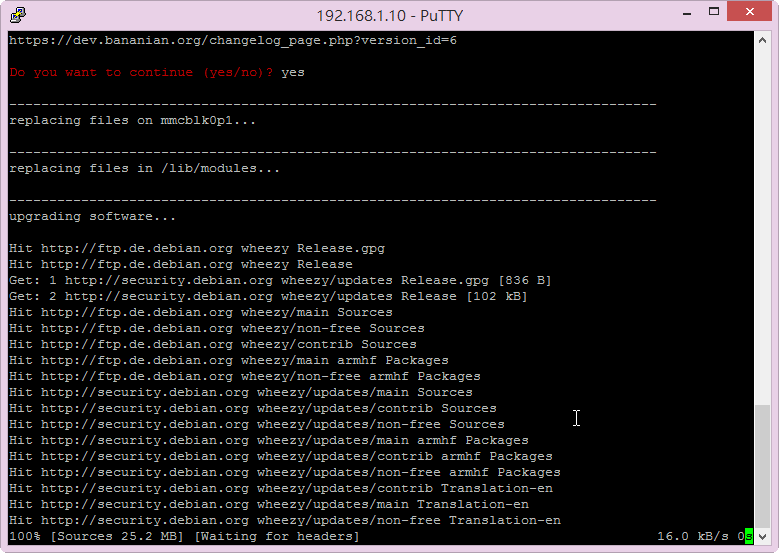Click 'wheezy/updates/contrib armhf Packages' line

281,456
